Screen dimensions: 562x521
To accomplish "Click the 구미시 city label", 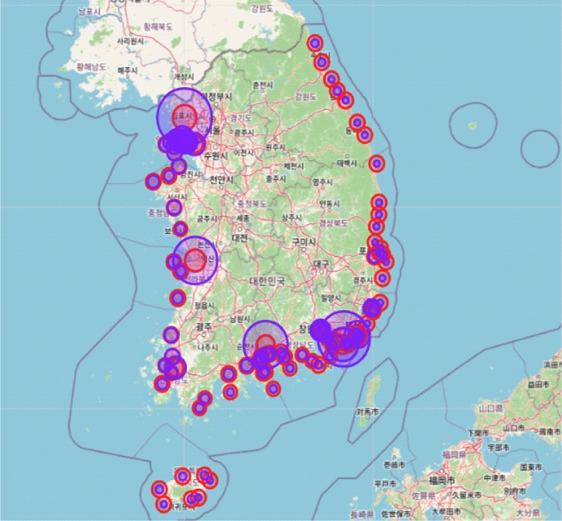I will (304, 242).
